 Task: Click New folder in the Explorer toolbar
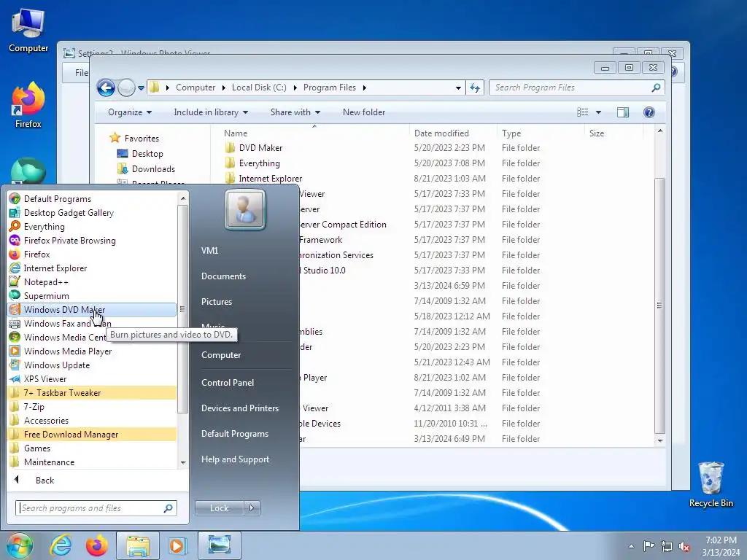[x=363, y=112]
